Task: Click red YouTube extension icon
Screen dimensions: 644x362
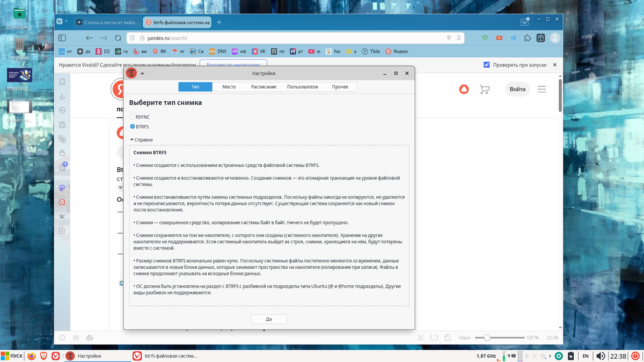Action: click(x=499, y=38)
